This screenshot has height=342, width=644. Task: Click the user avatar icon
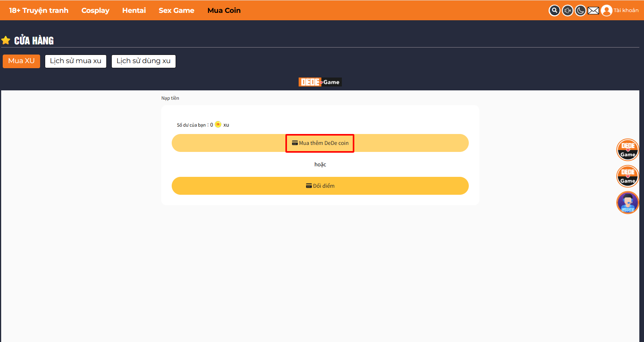tap(606, 11)
